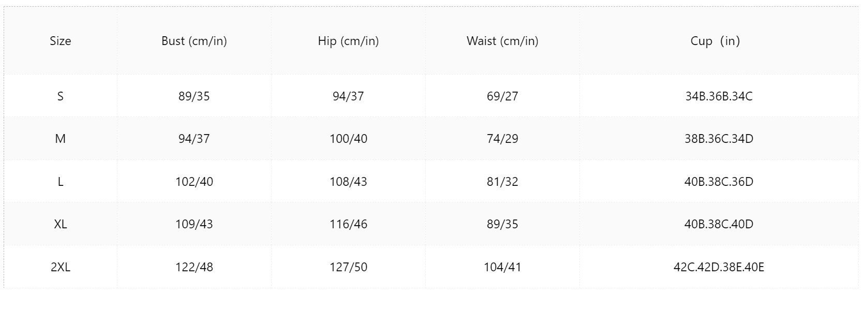The width and height of the screenshot is (868, 322).
Task: Click the size L row label
Action: [61, 182]
